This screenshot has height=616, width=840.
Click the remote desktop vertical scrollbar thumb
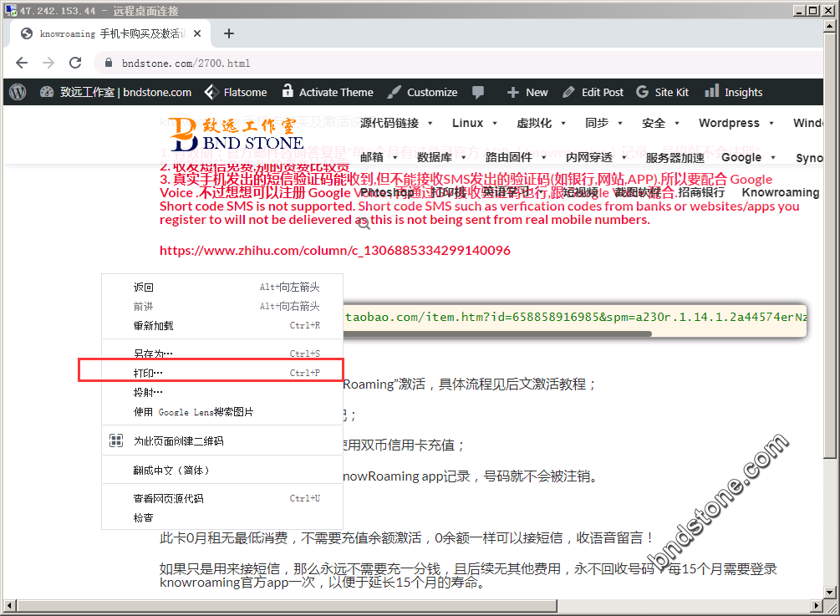pos(830,247)
